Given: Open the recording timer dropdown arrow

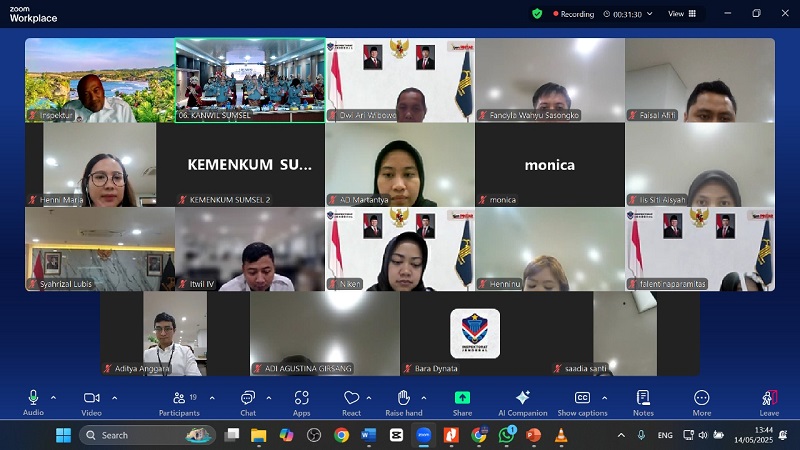Looking at the screenshot, I should click(649, 14).
